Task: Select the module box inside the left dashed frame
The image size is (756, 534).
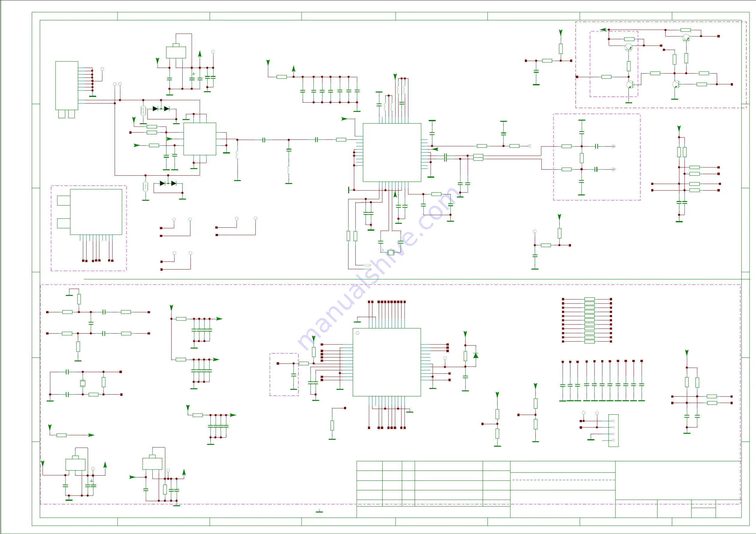Action: click(96, 212)
